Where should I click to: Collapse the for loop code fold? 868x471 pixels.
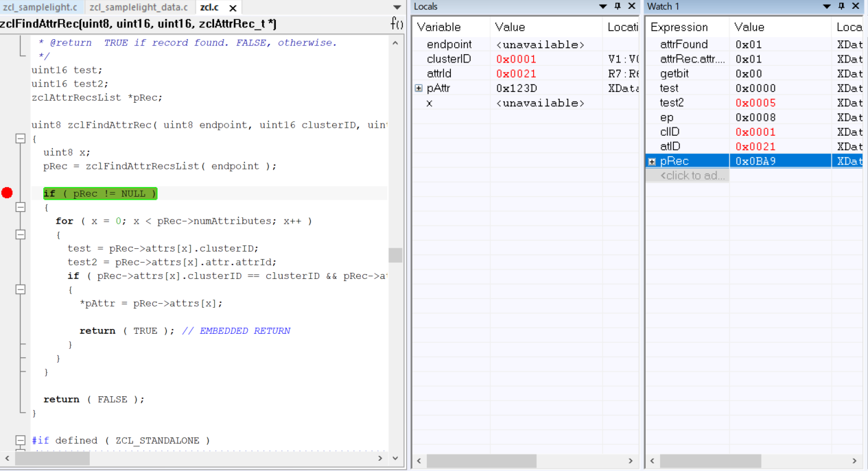[x=21, y=234]
